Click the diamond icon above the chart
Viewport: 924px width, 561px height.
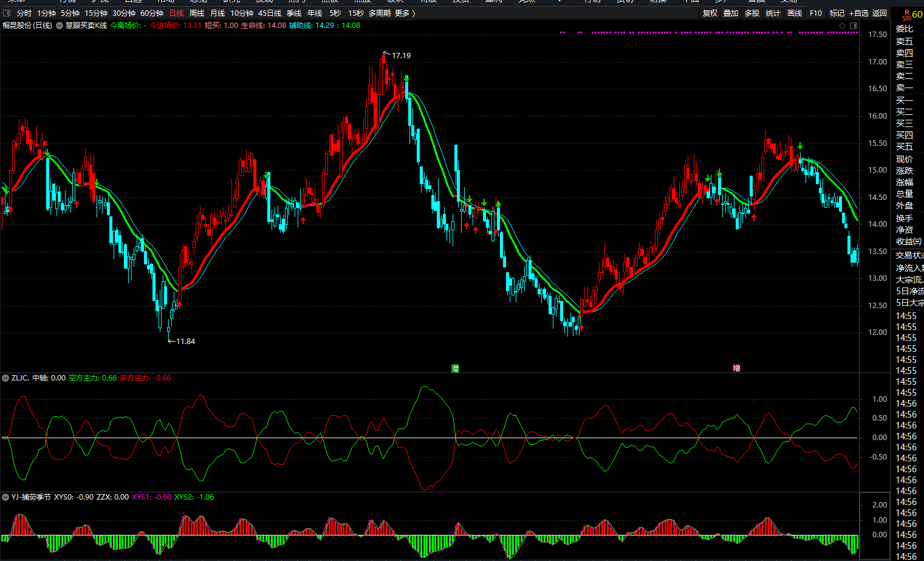point(842,26)
